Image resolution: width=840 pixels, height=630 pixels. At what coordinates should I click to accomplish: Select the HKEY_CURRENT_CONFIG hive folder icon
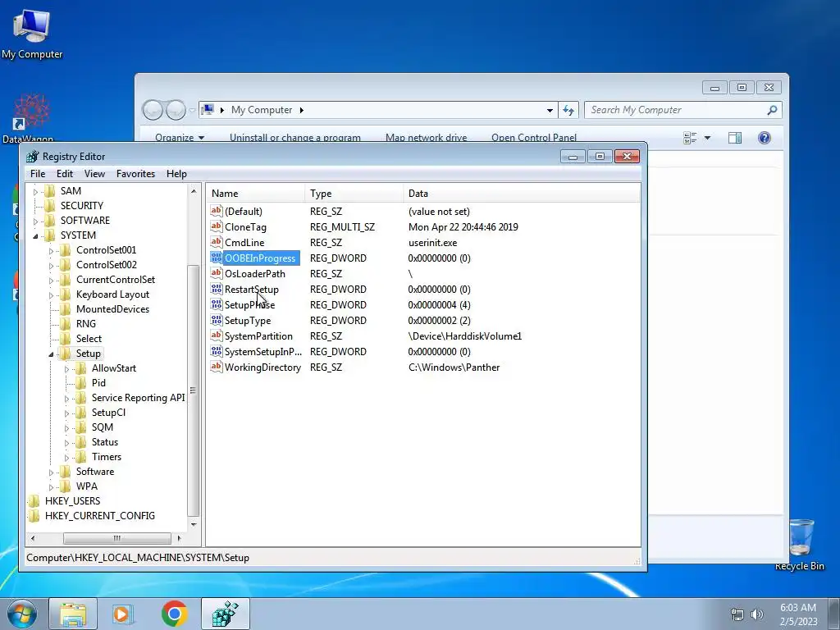pyautogui.click(x=34, y=515)
